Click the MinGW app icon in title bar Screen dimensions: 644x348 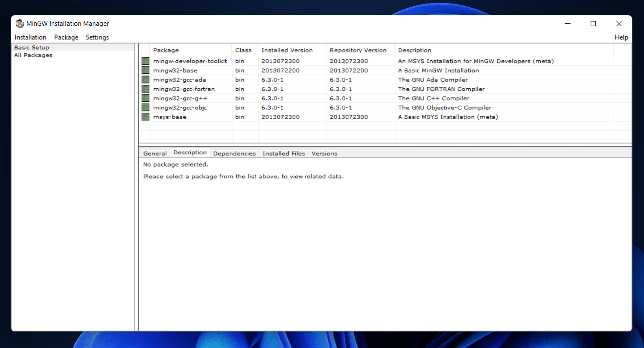[x=20, y=24]
